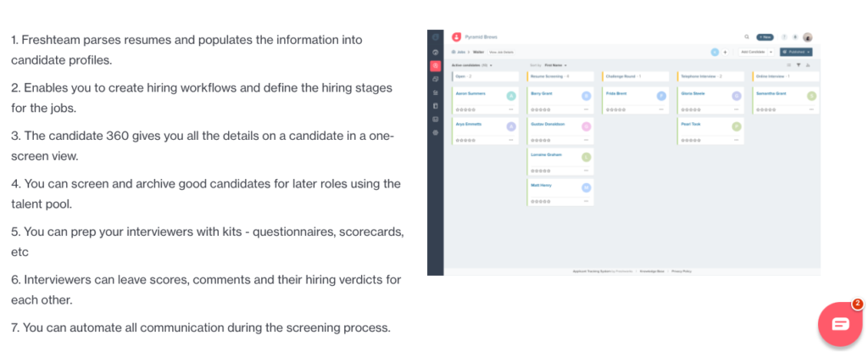Click the New button in header
This screenshot has width=868, height=352.
point(765,37)
